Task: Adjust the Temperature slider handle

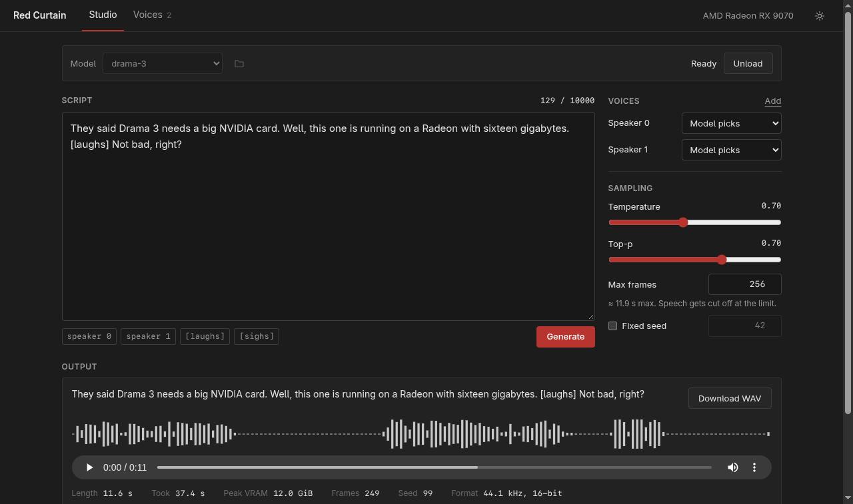Action: [683, 222]
